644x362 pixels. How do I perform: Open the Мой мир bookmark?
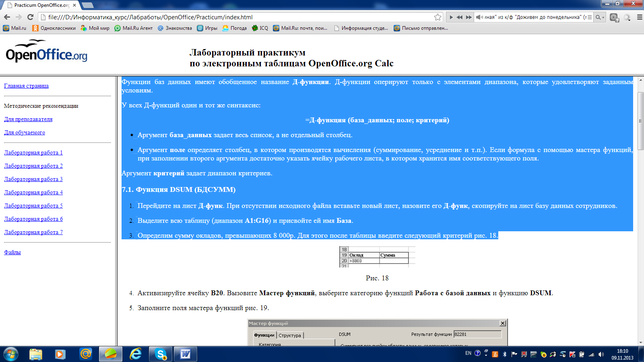point(95,28)
